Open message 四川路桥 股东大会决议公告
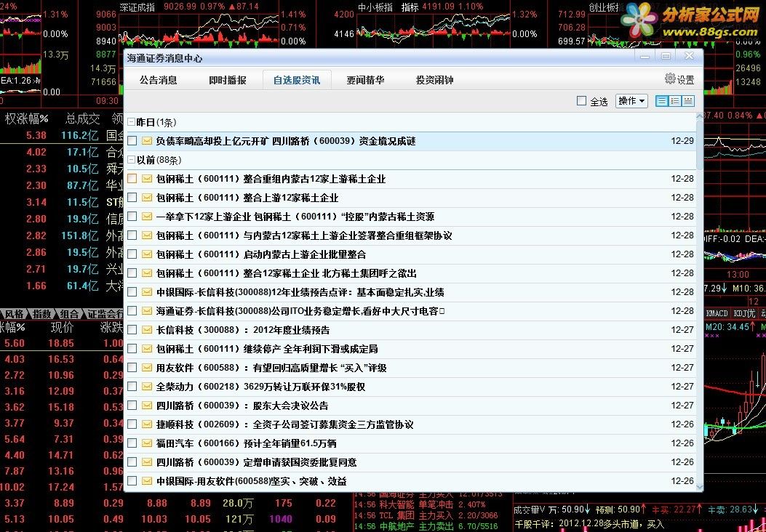This screenshot has height=532, width=766. click(x=242, y=406)
